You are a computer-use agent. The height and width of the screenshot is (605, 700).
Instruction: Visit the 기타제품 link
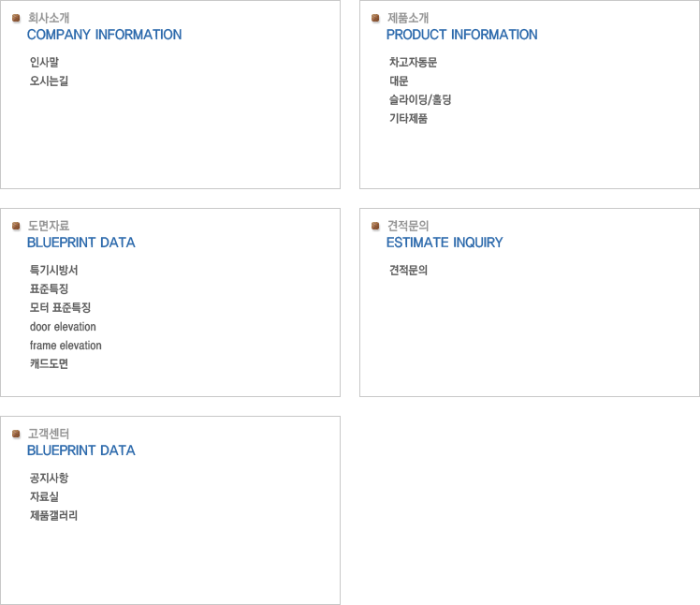[x=409, y=119]
